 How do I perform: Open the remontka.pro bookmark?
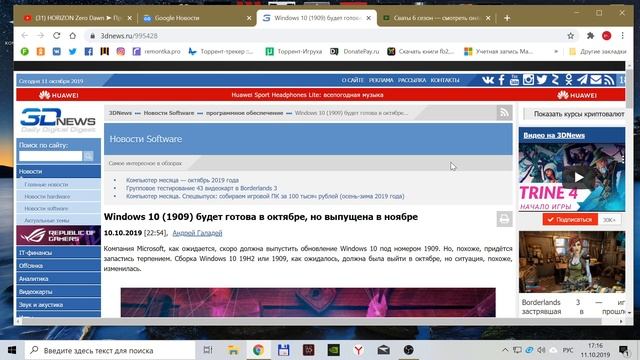tap(156, 51)
